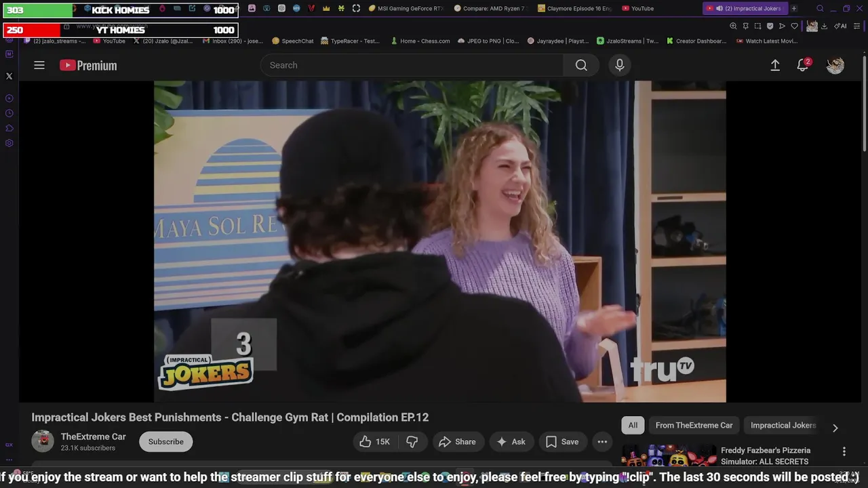Open the player icon in browser sidebar
The image size is (868, 488).
9,98
